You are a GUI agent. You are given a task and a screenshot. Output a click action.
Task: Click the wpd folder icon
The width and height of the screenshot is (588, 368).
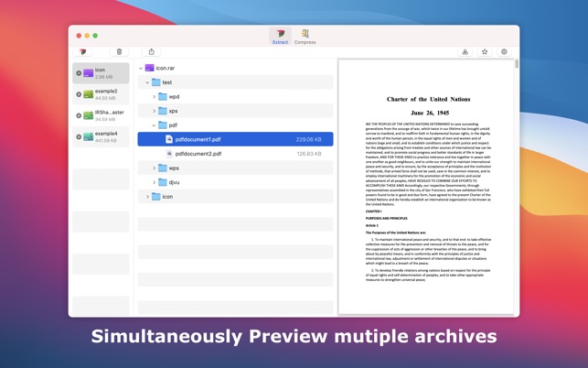coord(163,96)
